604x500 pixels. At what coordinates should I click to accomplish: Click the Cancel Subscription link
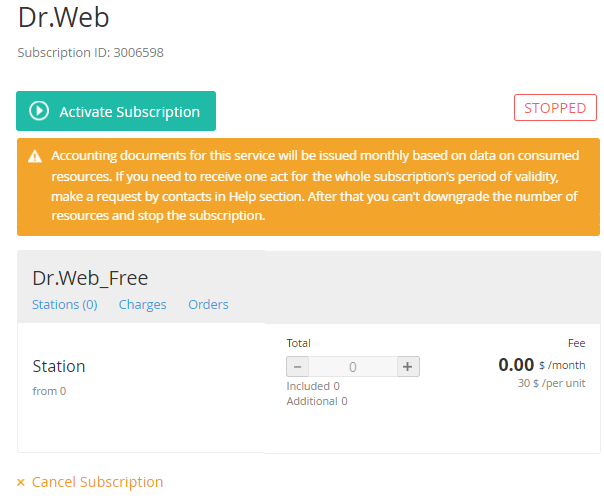[x=97, y=482]
